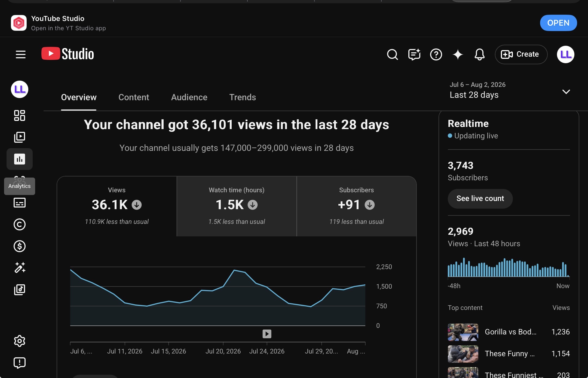Open Dashboard from the sidebar

click(x=20, y=115)
